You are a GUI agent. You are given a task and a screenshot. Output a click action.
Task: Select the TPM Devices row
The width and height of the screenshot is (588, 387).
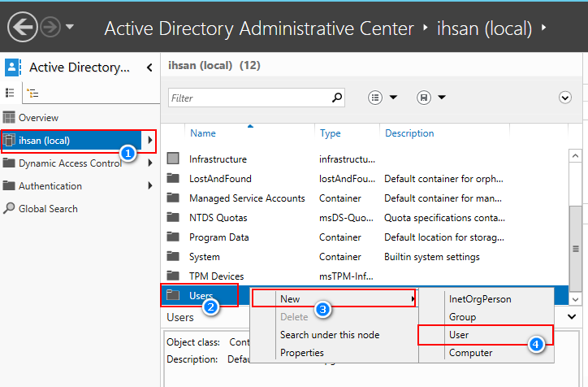[x=365, y=276]
